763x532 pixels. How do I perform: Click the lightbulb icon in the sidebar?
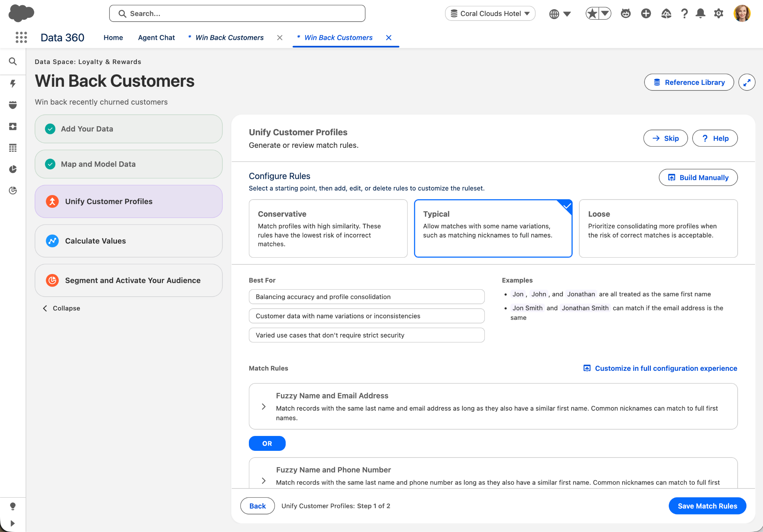[13, 506]
